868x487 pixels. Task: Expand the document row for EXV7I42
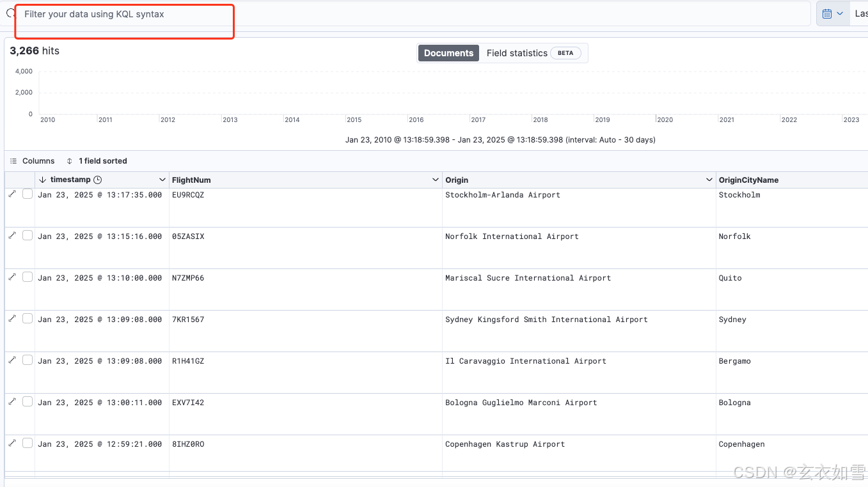point(12,401)
